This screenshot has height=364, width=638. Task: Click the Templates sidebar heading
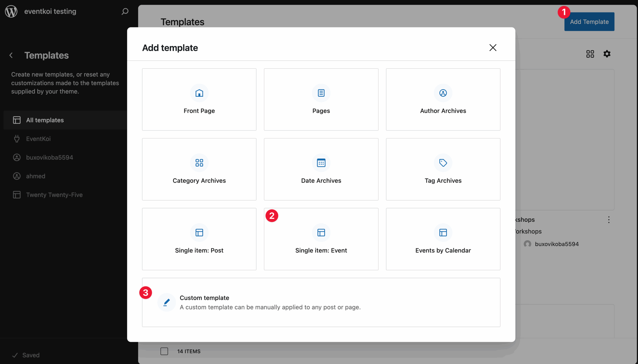pyautogui.click(x=47, y=55)
